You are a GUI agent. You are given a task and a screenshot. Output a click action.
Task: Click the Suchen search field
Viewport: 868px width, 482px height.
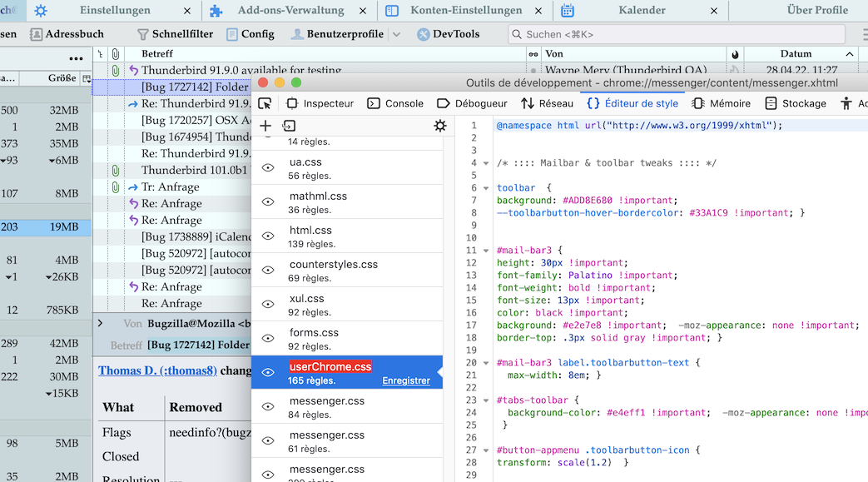click(x=676, y=34)
